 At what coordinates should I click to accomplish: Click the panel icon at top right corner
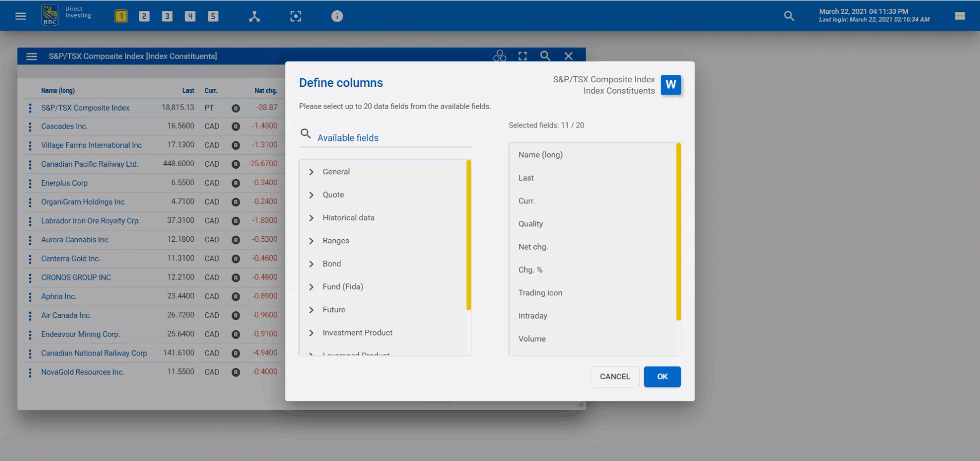pos(959,16)
